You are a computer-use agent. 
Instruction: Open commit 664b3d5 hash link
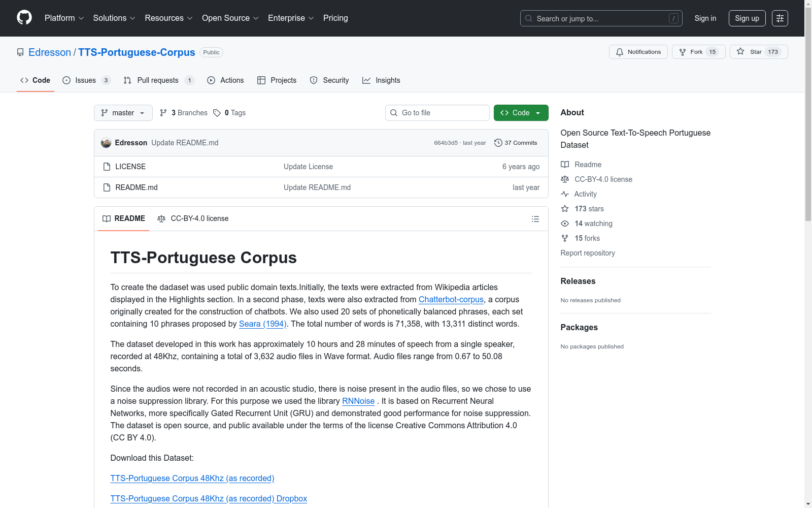[x=446, y=143]
